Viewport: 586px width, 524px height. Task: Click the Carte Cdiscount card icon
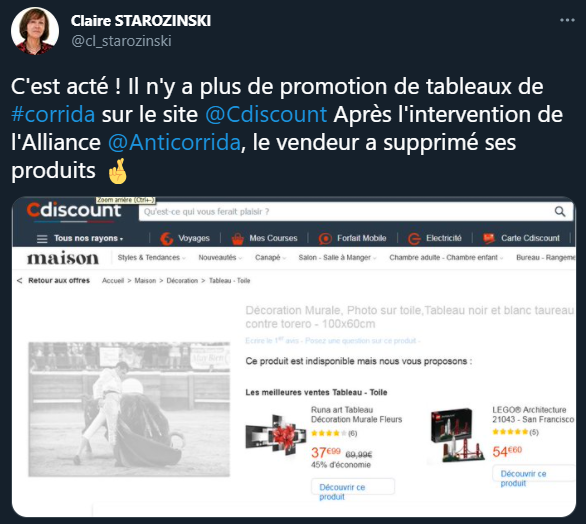click(x=489, y=238)
